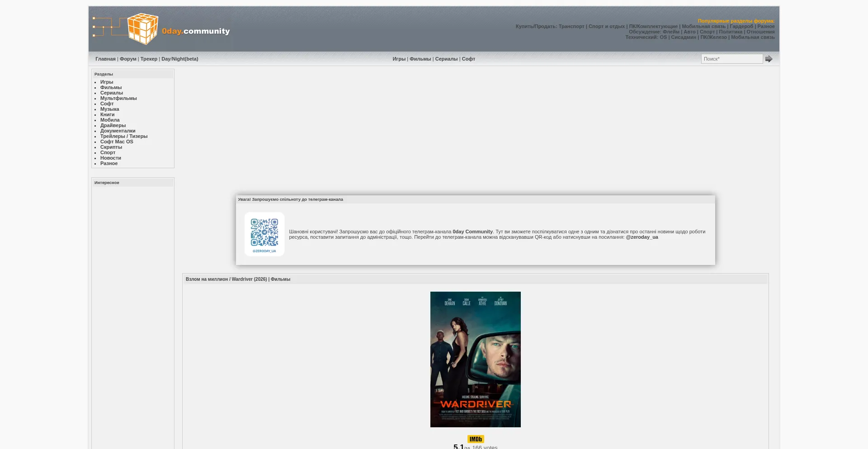
Task: Focus the Поиск search field
Action: pyautogui.click(x=732, y=59)
